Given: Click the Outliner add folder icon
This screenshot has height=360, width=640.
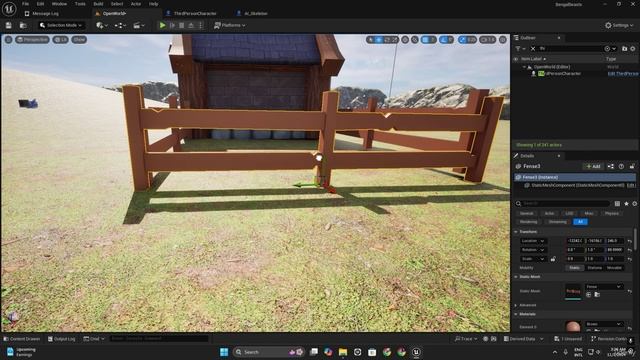Looking at the screenshot, I should [624, 49].
